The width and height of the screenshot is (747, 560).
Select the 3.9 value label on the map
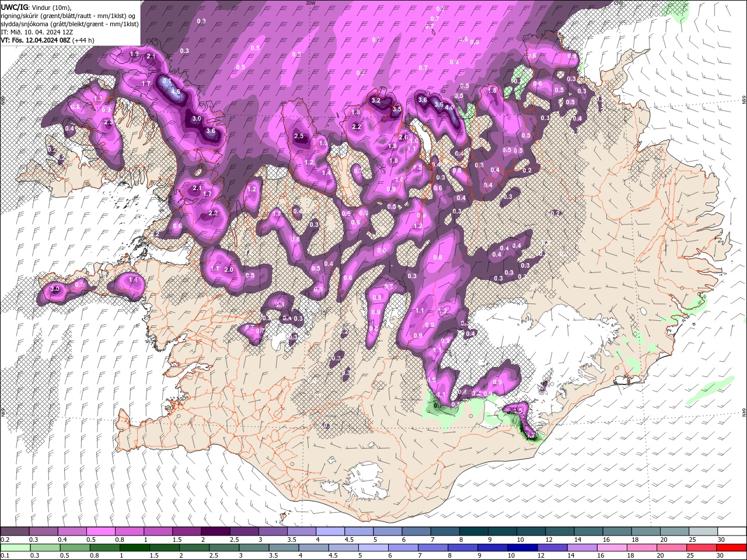pos(439,104)
